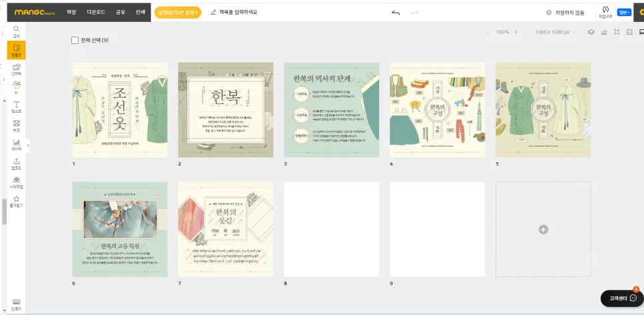Toggle the ruler icon in the top toolbar
This screenshot has height=315, width=644.
604,32
